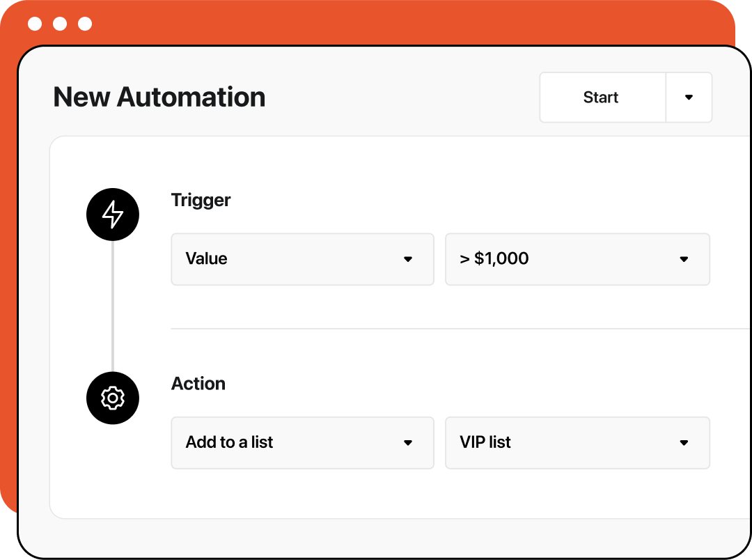752x560 pixels.
Task: Click the caret arrow in Value field
Action: (408, 259)
